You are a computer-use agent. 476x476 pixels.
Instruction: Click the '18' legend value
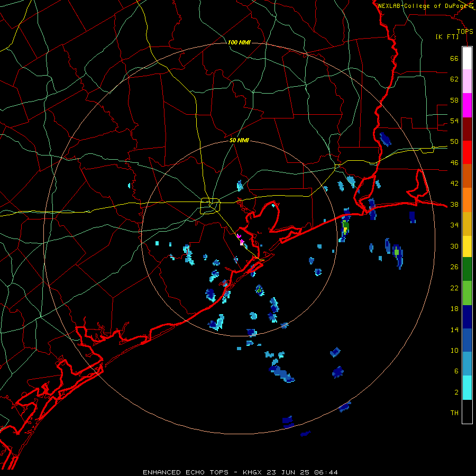click(x=454, y=309)
